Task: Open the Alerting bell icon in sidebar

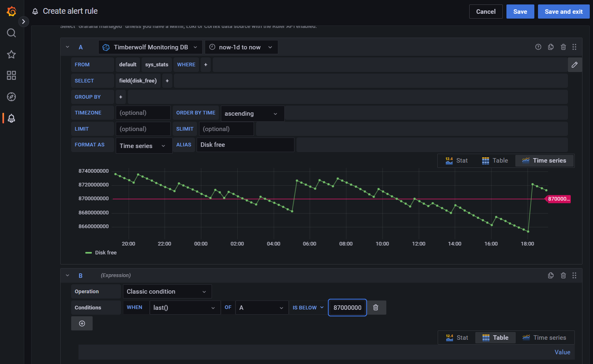Action: (11, 118)
